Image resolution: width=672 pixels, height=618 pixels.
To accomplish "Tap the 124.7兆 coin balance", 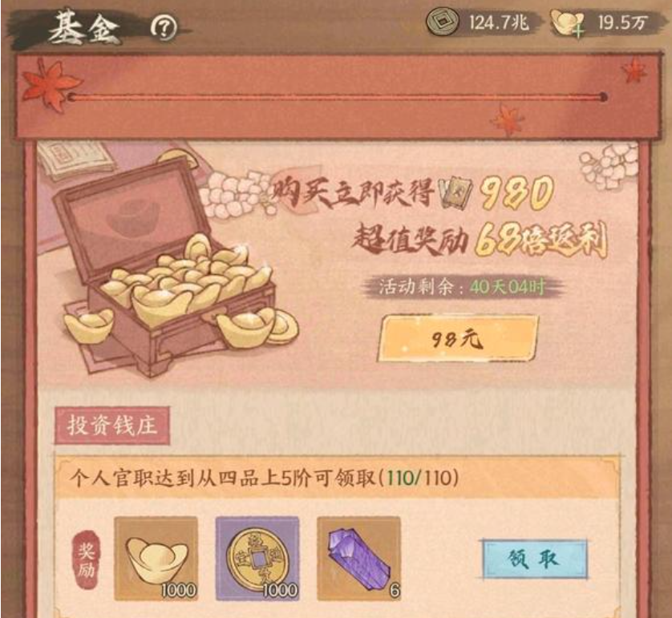I will coord(499,22).
